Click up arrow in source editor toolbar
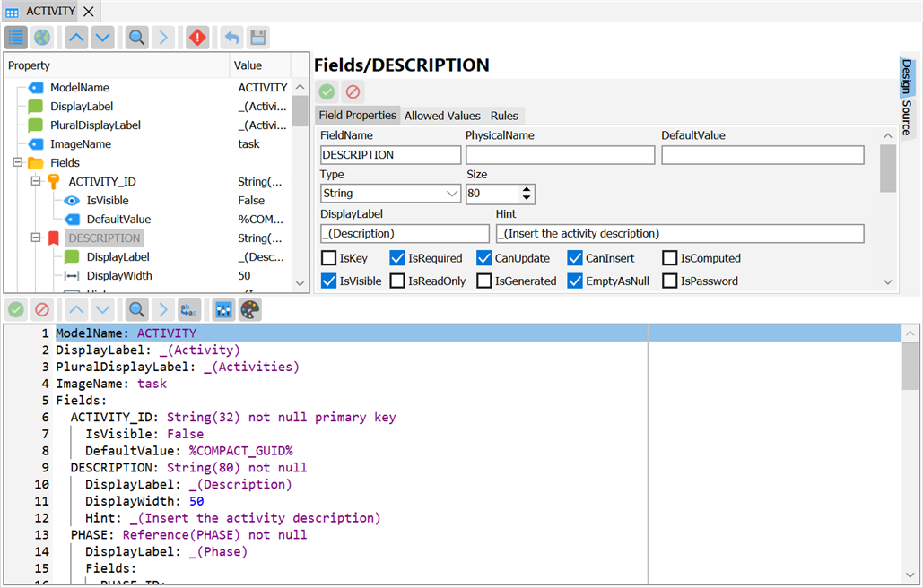The height and width of the screenshot is (588, 923). point(76,309)
